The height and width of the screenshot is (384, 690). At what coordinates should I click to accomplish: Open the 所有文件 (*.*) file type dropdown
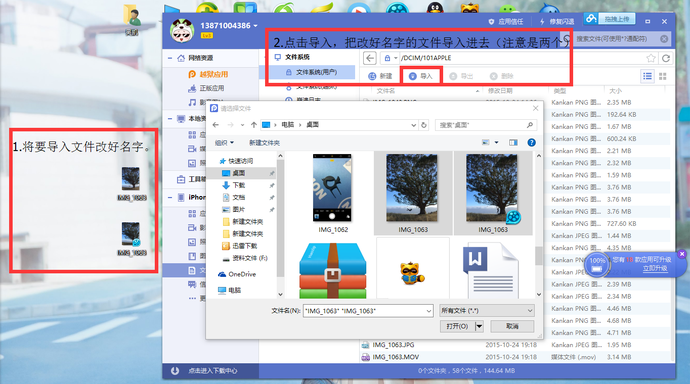pos(487,311)
